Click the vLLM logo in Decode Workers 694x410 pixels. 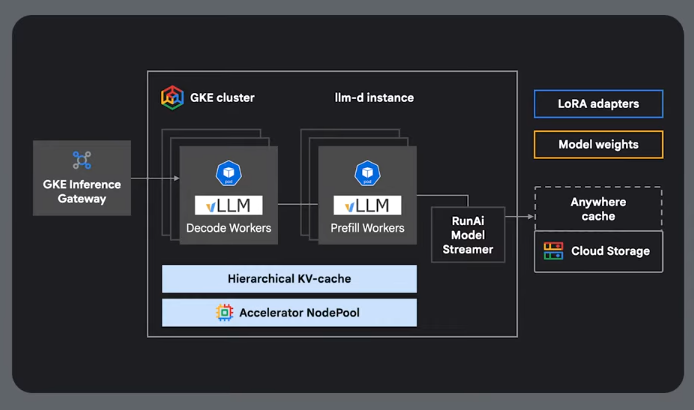228,205
